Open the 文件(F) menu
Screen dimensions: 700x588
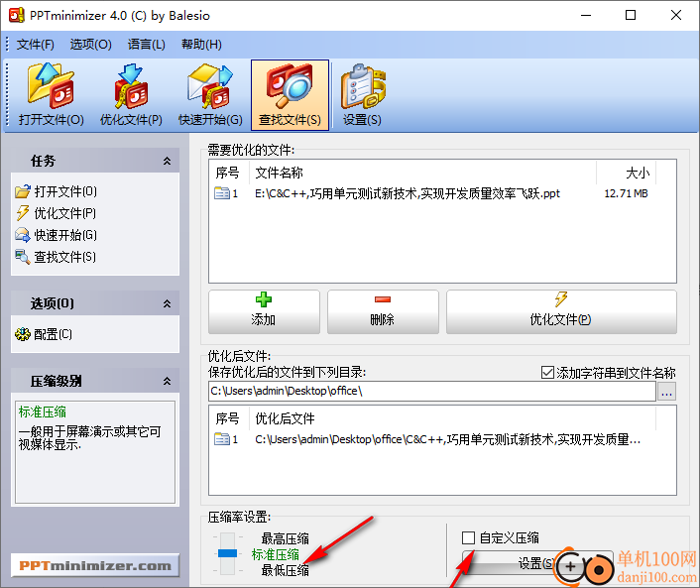click(36, 45)
